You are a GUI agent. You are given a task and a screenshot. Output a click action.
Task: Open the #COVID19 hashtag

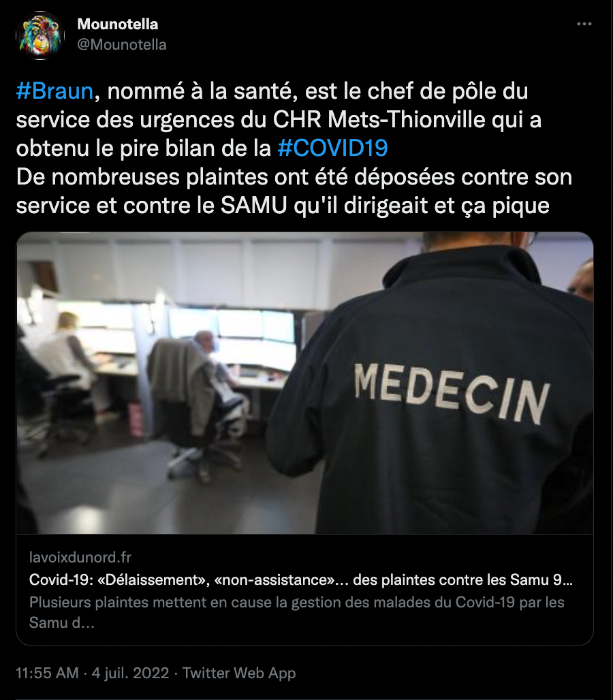(x=332, y=148)
